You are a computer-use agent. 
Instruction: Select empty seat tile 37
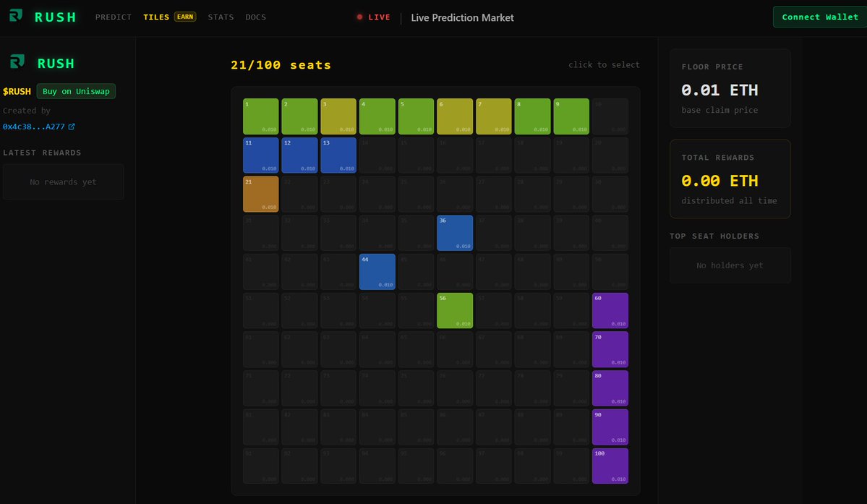(x=494, y=234)
